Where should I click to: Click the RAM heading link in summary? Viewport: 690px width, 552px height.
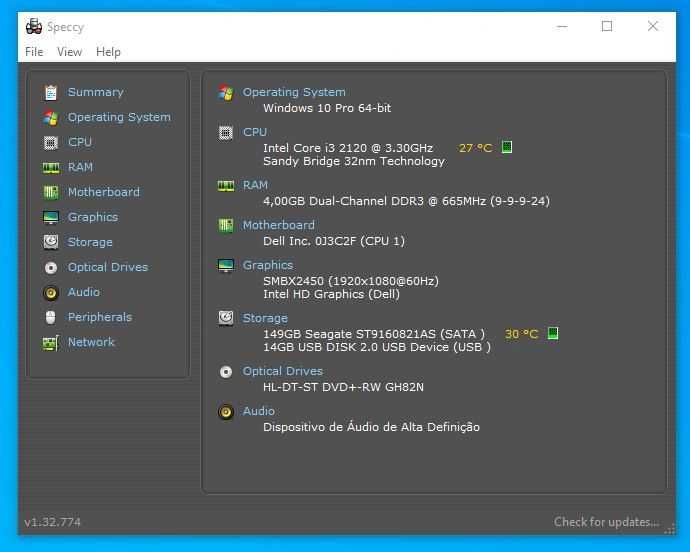[255, 185]
